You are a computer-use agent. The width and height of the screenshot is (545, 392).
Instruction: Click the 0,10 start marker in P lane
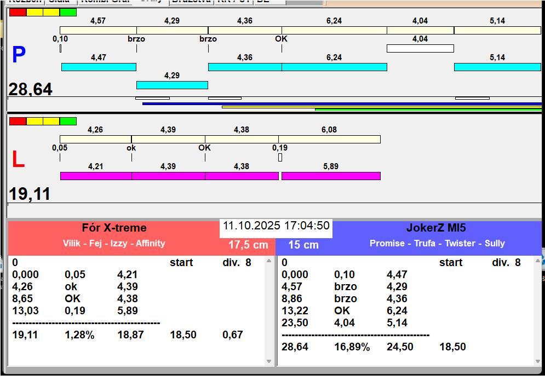point(60,48)
